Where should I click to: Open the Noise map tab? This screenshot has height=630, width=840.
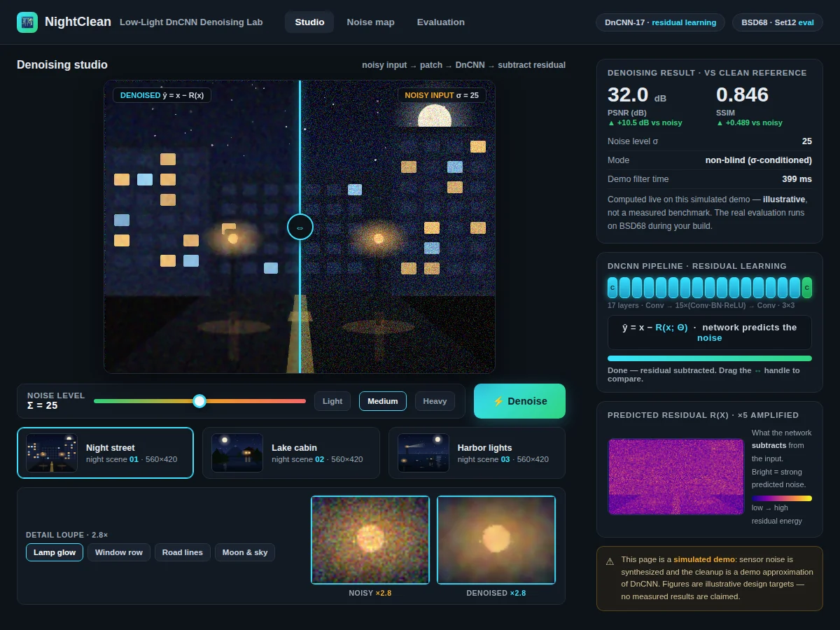click(x=370, y=22)
